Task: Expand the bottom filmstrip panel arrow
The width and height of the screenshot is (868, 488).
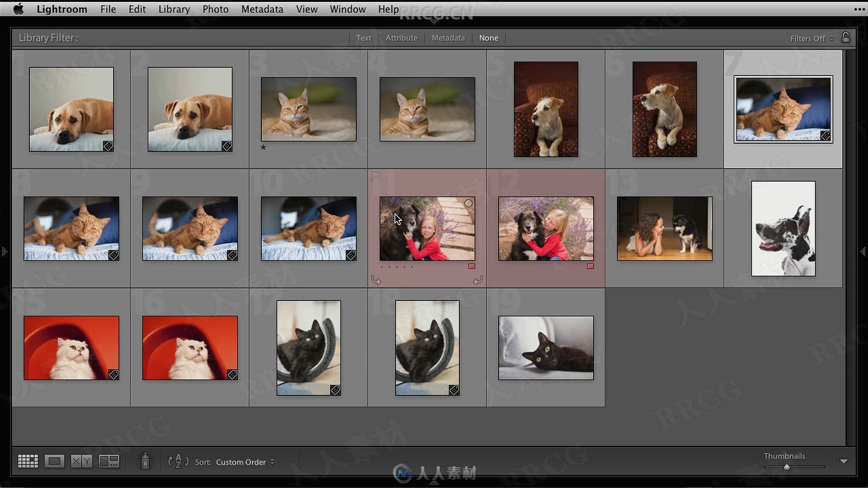Action: pyautogui.click(x=434, y=483)
